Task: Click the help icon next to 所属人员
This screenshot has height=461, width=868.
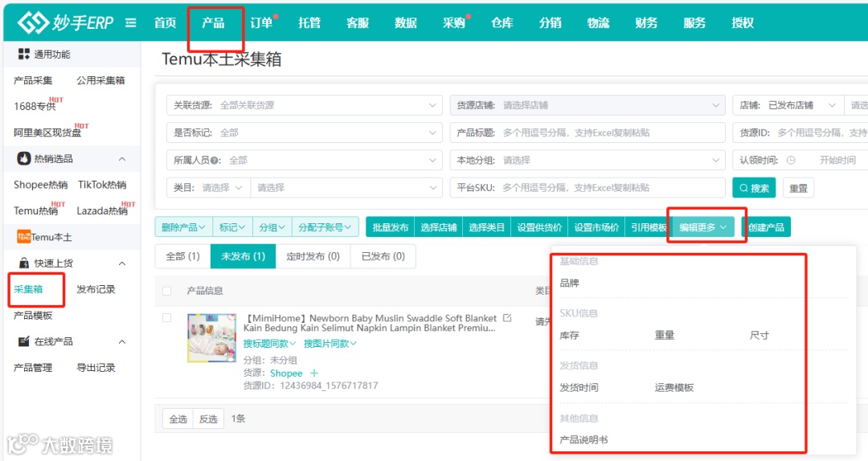Action: point(214,161)
